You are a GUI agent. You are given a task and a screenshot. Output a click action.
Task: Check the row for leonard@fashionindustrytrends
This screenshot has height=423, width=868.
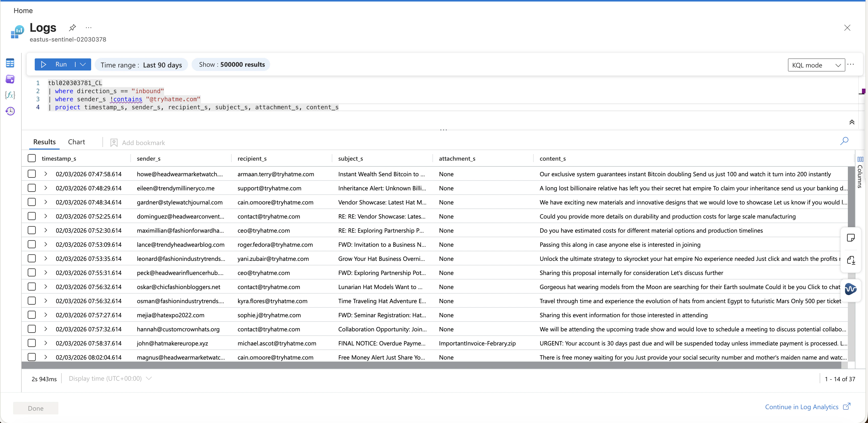click(x=32, y=258)
